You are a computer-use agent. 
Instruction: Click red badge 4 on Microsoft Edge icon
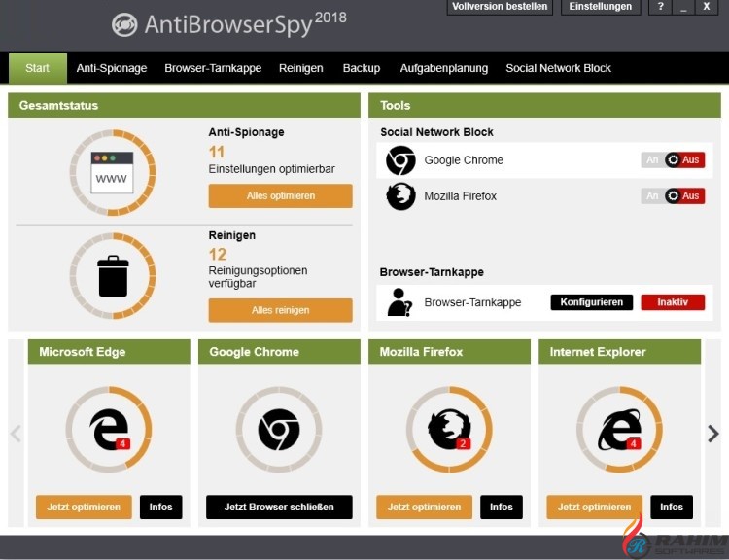122,443
